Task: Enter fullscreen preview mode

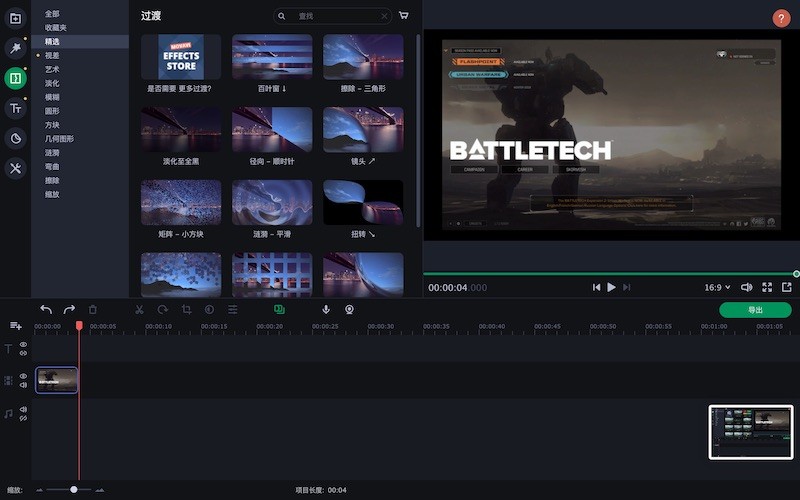Action: [x=767, y=287]
